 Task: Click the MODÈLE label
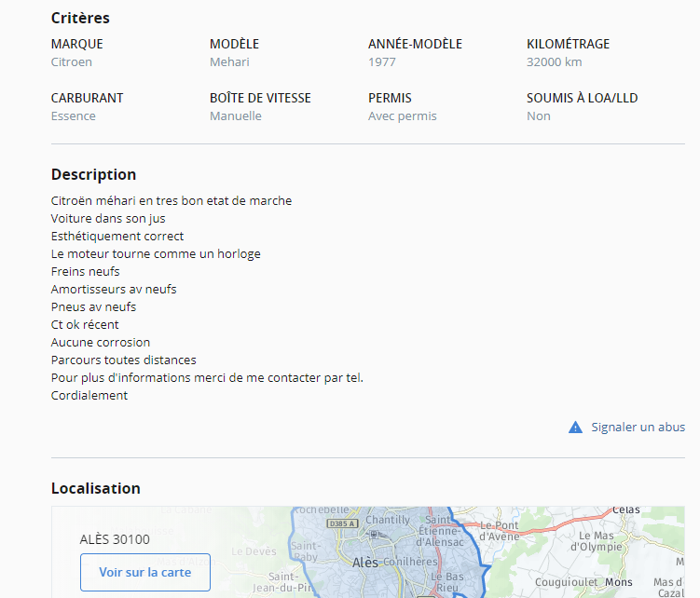tap(234, 44)
